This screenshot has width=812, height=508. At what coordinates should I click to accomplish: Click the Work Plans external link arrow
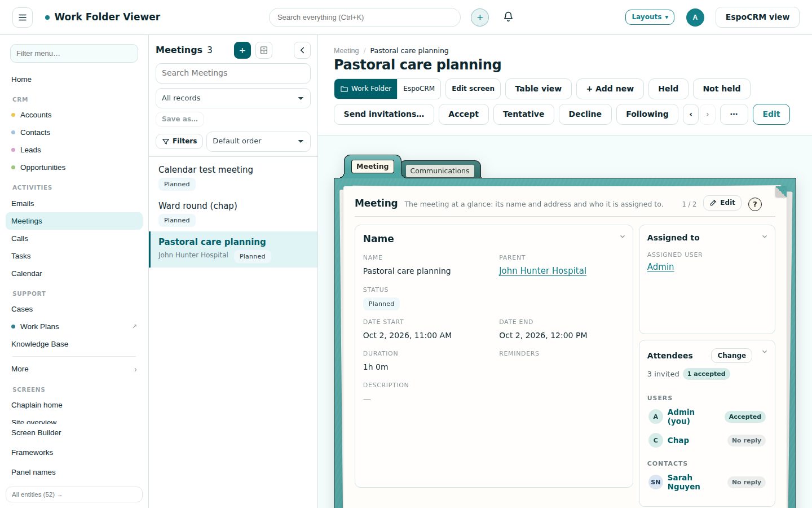(134, 326)
